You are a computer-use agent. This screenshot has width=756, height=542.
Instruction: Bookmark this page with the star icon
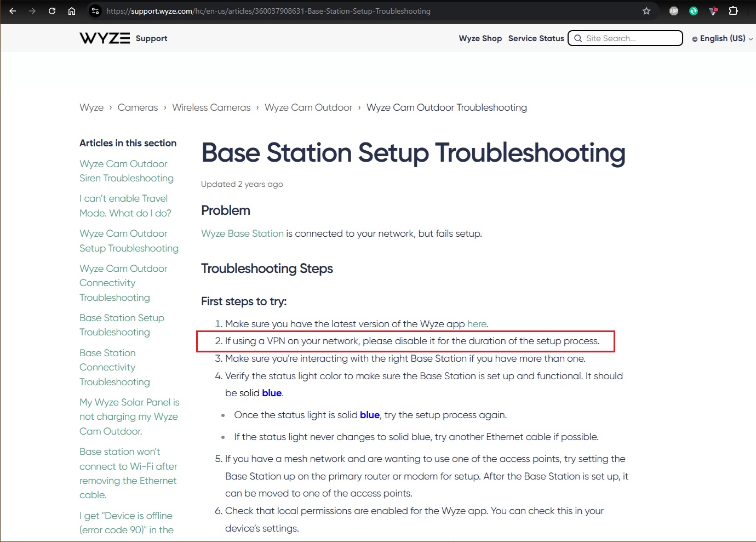click(x=646, y=11)
